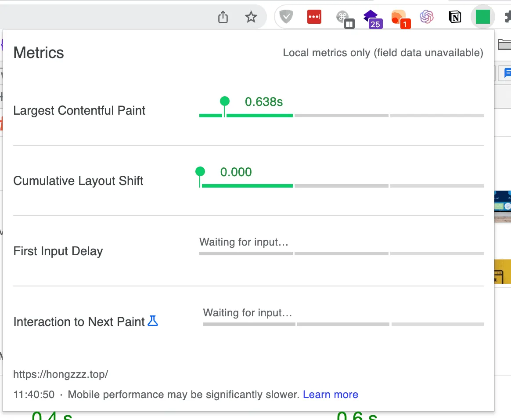The height and width of the screenshot is (420, 511).
Task: Click the green square Web Vitals extension icon
Action: 483,17
